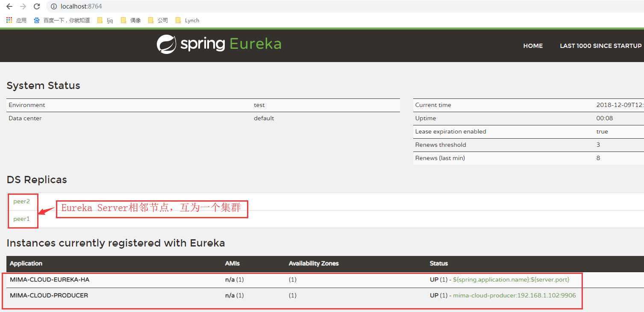Select the Uptime value 00:08
This screenshot has width=644, height=312.
[605, 118]
